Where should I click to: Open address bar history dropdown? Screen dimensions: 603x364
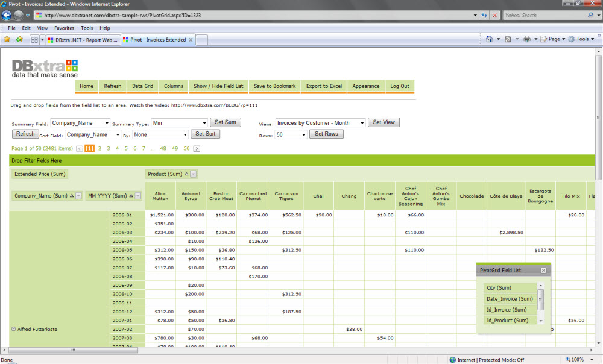pos(475,16)
